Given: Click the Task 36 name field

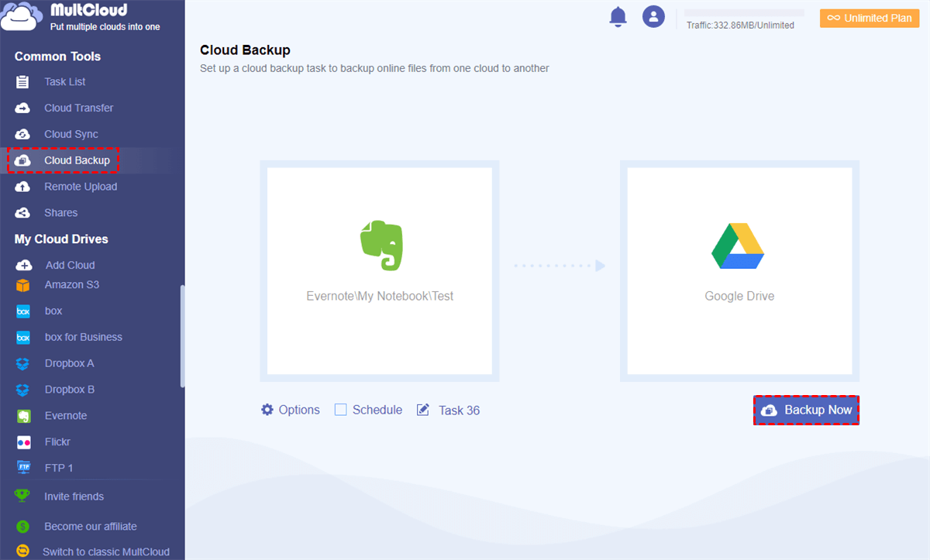Looking at the screenshot, I should [x=459, y=411].
